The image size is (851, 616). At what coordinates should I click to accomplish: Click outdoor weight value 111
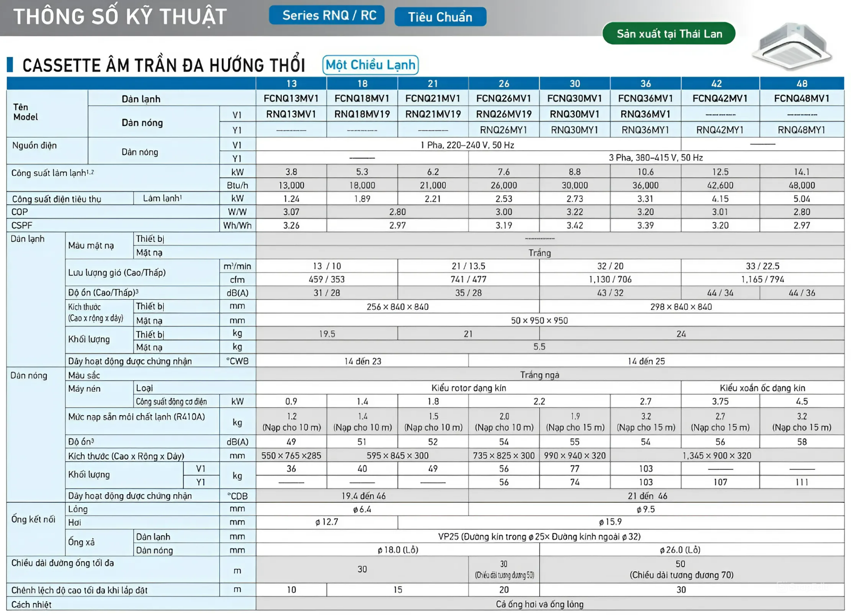(x=802, y=482)
